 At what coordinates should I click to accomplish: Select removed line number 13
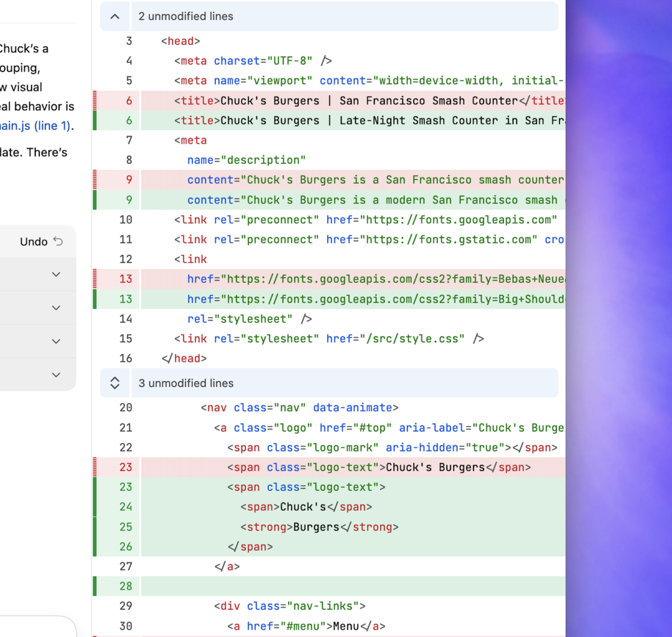[x=126, y=279]
